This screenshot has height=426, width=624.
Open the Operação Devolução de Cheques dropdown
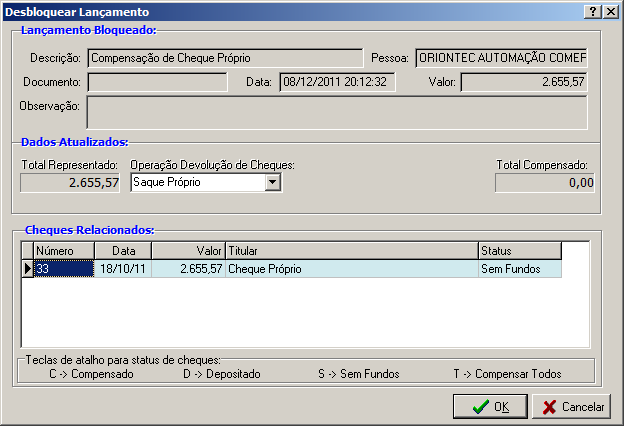272,183
